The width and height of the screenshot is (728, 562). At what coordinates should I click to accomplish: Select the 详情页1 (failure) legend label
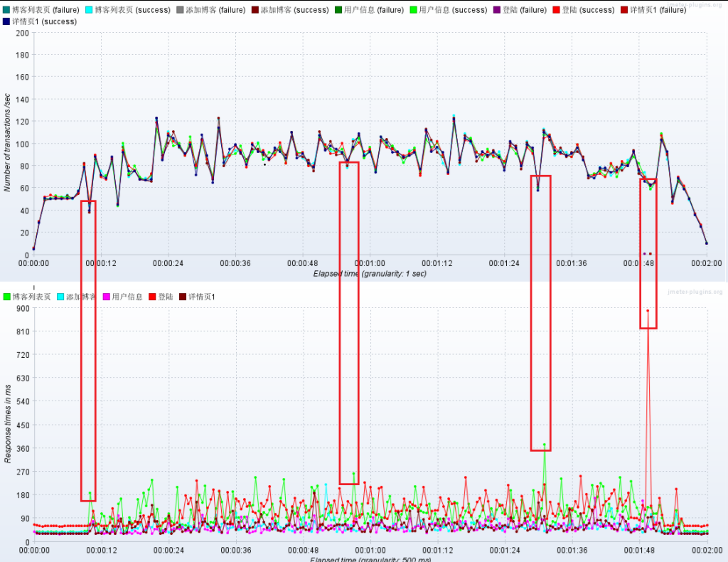click(x=658, y=10)
